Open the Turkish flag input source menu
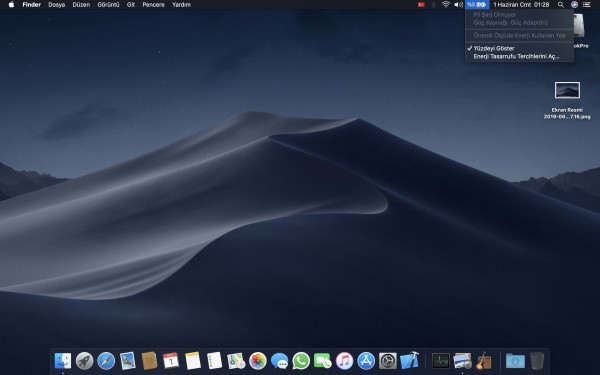The image size is (600, 375). click(x=421, y=5)
